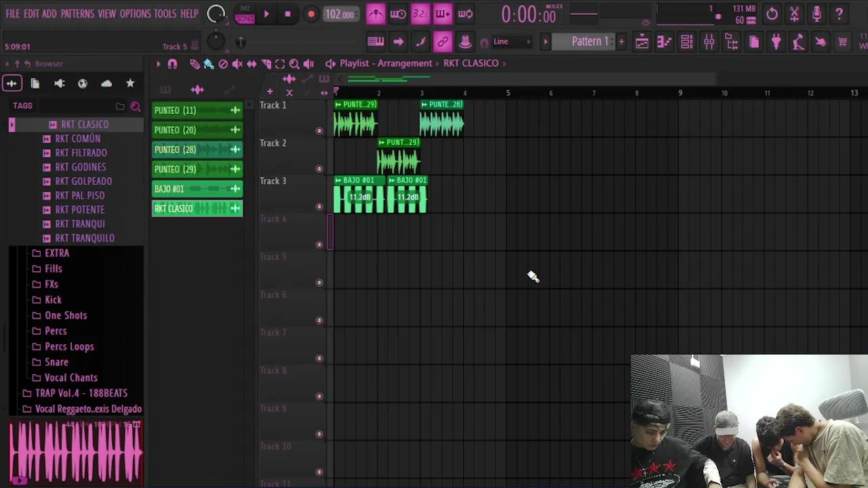Toggle wait for input before playing
This screenshot has height=488, width=868.
click(x=398, y=14)
